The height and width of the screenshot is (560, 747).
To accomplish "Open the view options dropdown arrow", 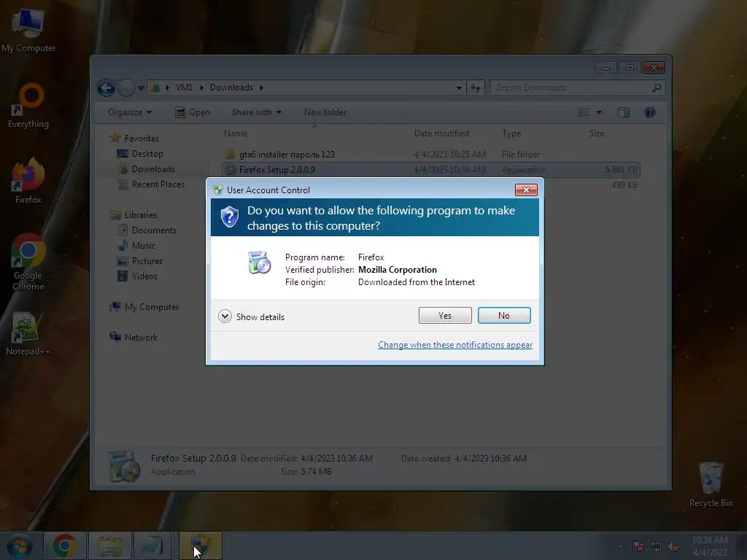I will tap(600, 112).
